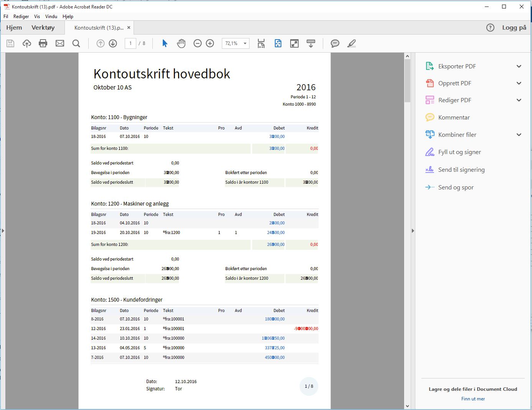Open the Vindu menu

point(51,17)
